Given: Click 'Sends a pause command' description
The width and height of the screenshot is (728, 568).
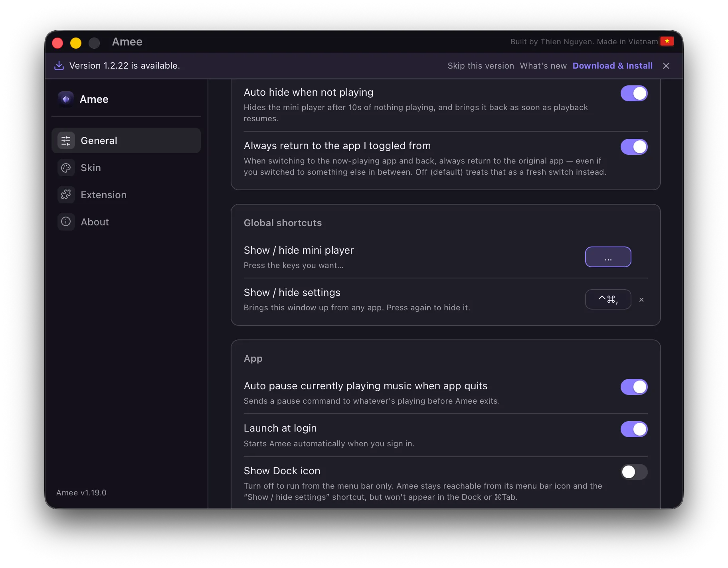Looking at the screenshot, I should pos(372,401).
